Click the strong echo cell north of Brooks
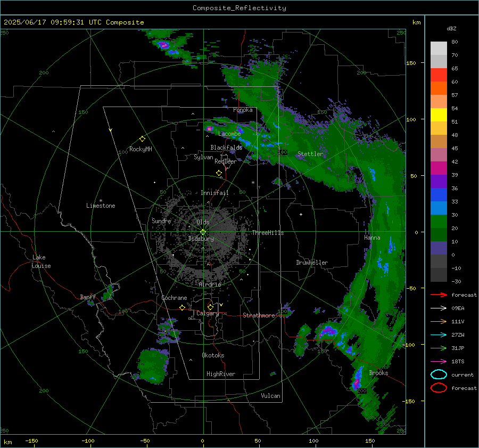The width and height of the screenshot is (479, 448). click(x=328, y=331)
